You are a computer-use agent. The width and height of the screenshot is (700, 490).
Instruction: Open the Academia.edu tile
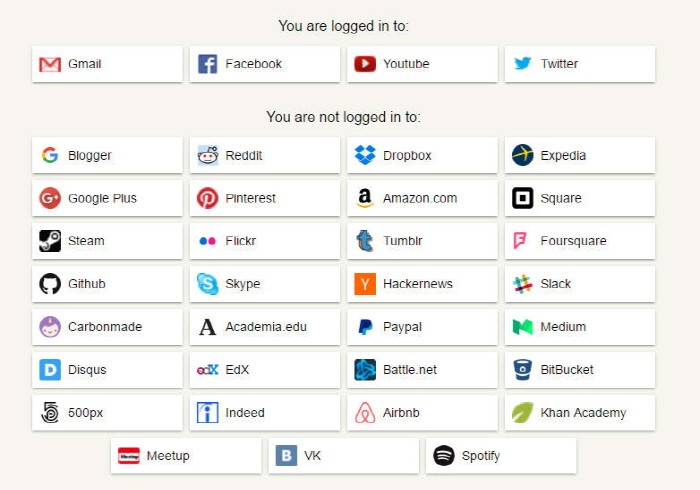pos(265,327)
